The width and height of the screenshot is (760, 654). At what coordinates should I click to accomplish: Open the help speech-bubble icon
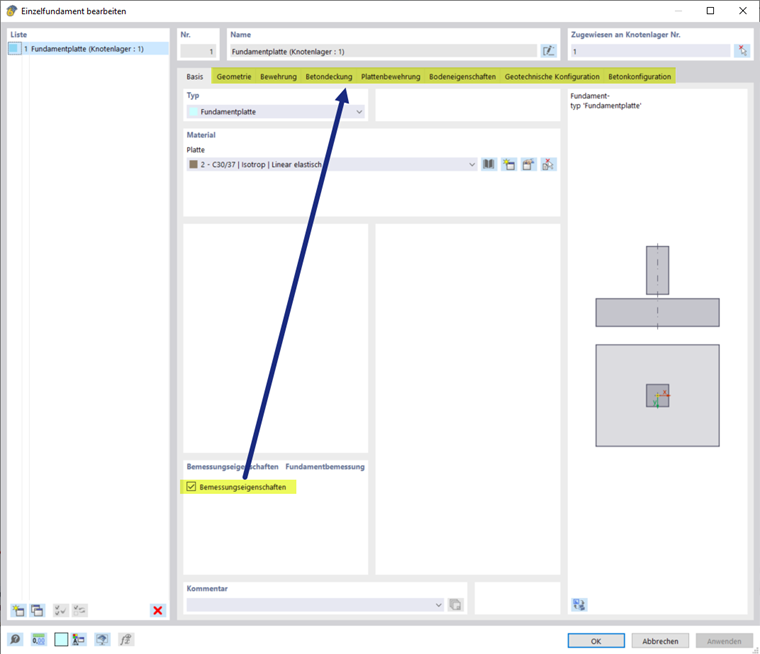[15, 639]
